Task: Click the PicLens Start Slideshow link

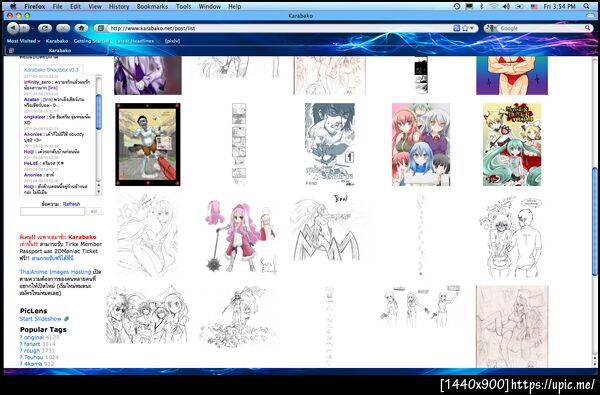Action: (x=41, y=318)
